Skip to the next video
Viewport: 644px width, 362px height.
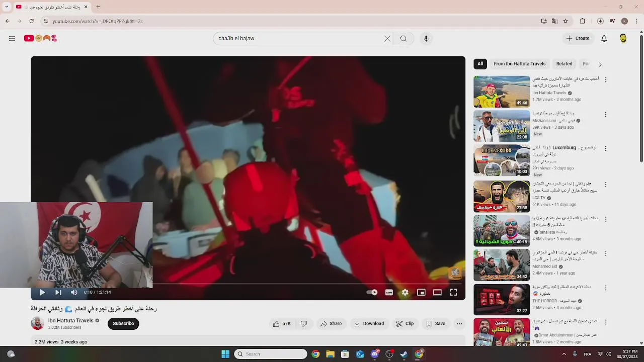coord(58,292)
